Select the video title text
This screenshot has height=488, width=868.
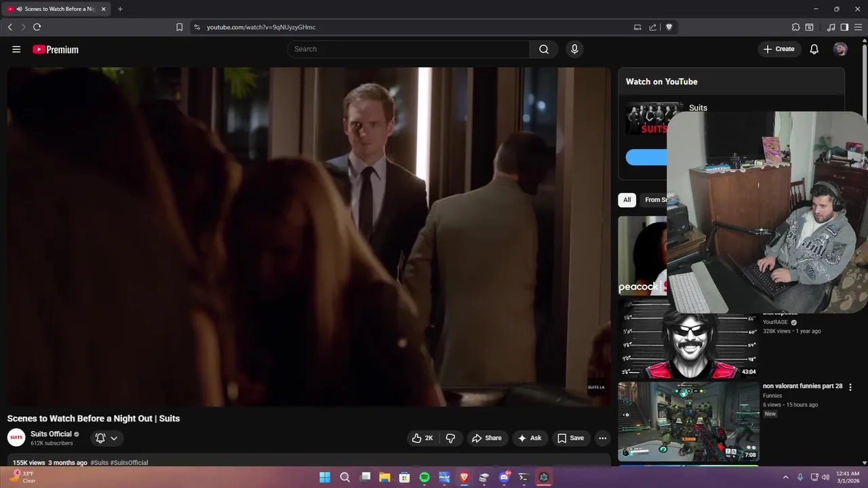(x=94, y=418)
